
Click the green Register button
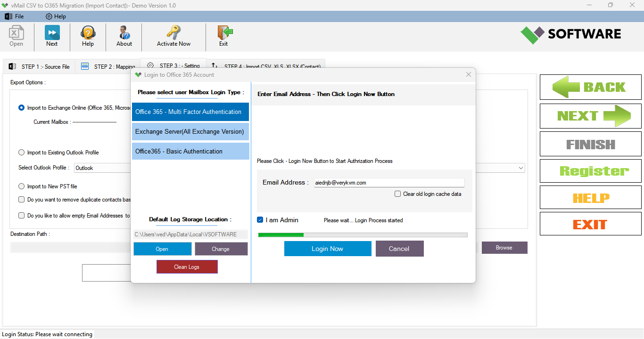pyautogui.click(x=590, y=171)
